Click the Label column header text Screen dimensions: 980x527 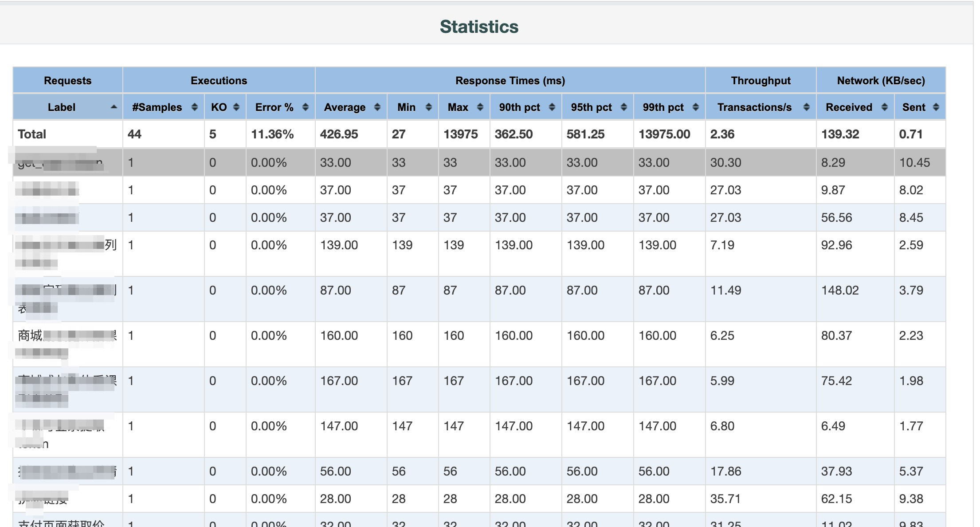tap(62, 107)
